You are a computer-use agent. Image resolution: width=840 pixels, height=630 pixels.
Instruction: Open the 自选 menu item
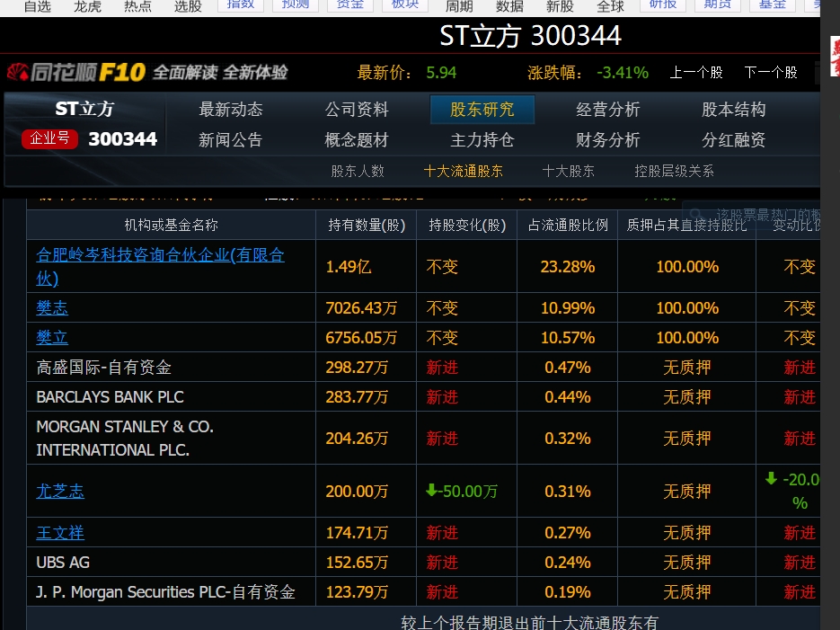tap(38, 6)
